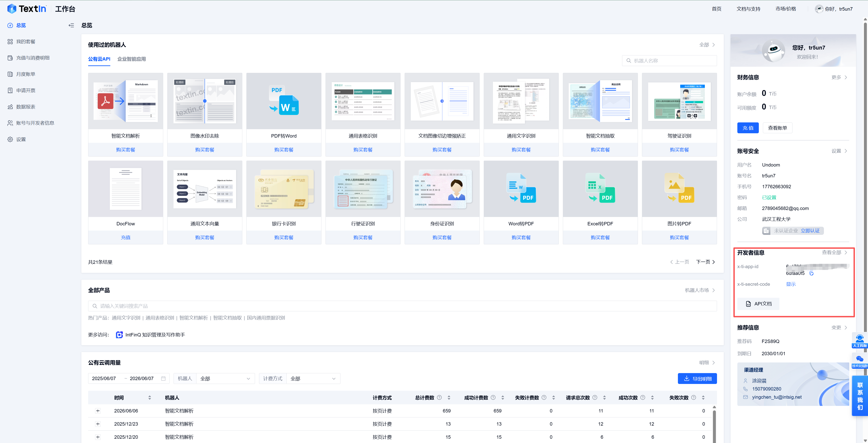Open 设置 link in 账号安全 section

pyautogui.click(x=839, y=151)
